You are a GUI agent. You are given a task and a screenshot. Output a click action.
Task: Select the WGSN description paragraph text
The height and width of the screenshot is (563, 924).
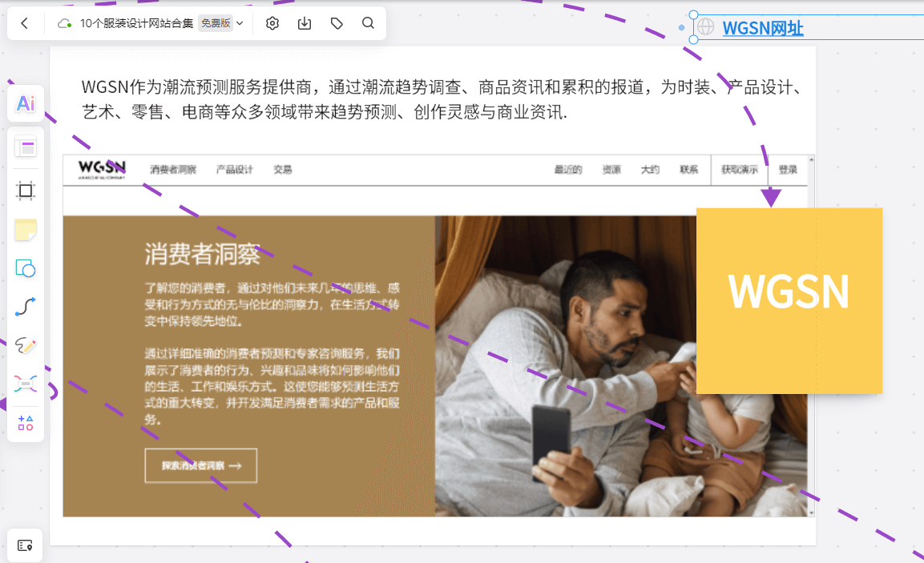[x=442, y=99]
